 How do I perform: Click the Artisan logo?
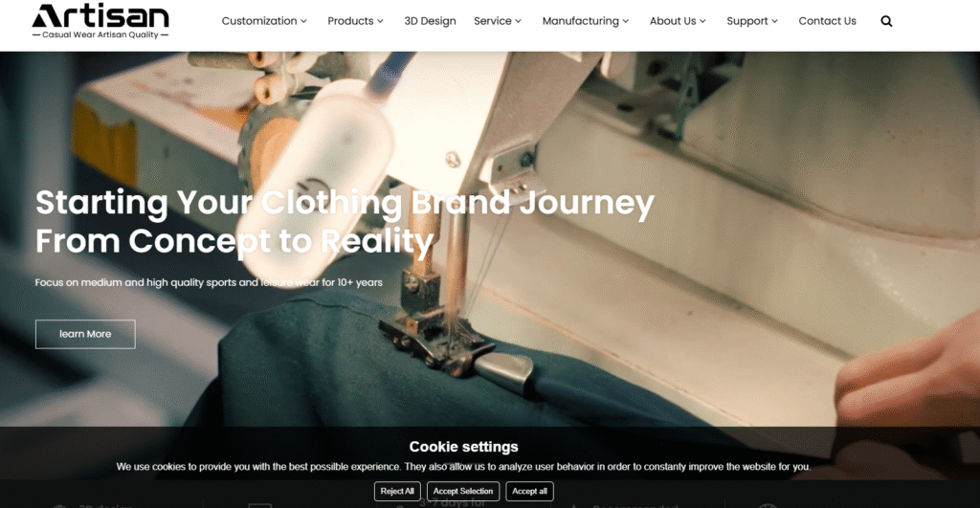coord(100,21)
